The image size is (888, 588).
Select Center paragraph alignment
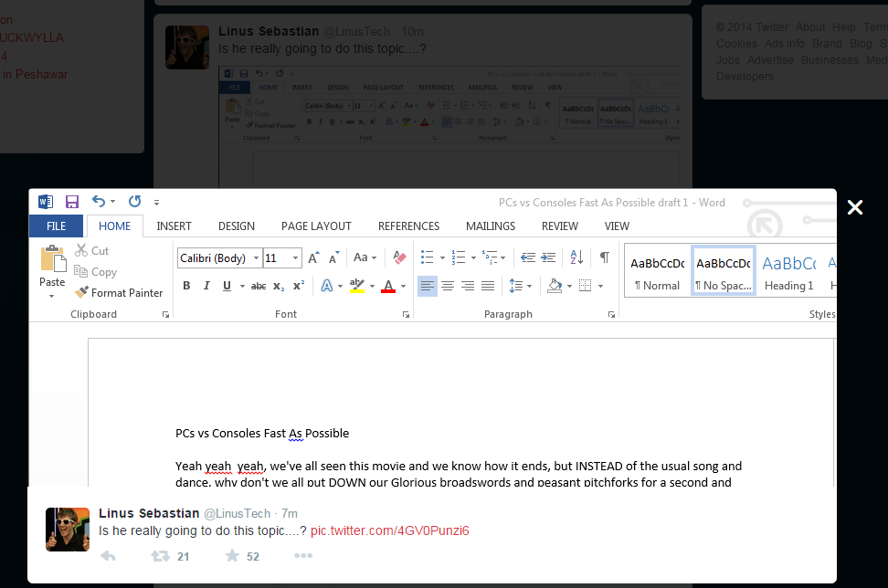coord(448,286)
